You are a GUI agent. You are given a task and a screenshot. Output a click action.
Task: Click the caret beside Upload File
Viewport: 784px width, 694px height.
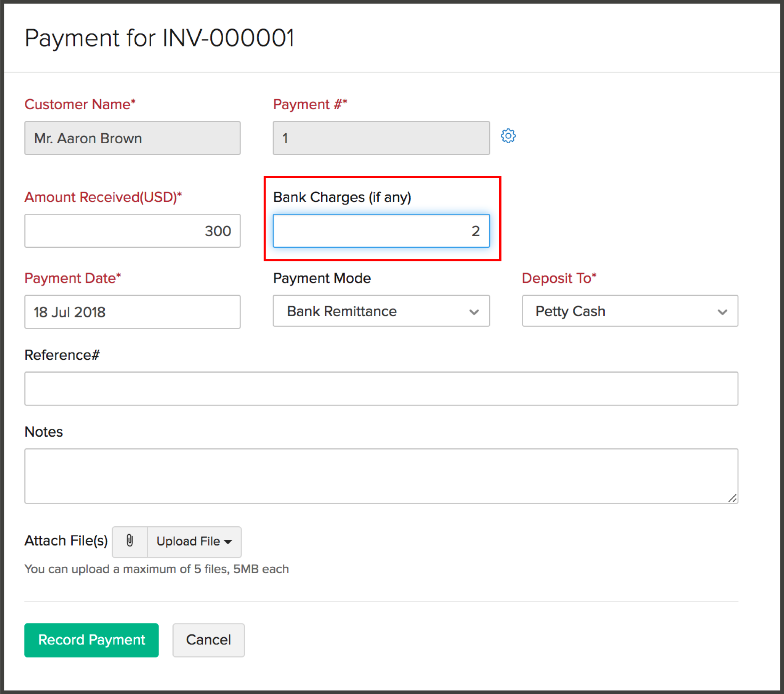[x=228, y=542]
